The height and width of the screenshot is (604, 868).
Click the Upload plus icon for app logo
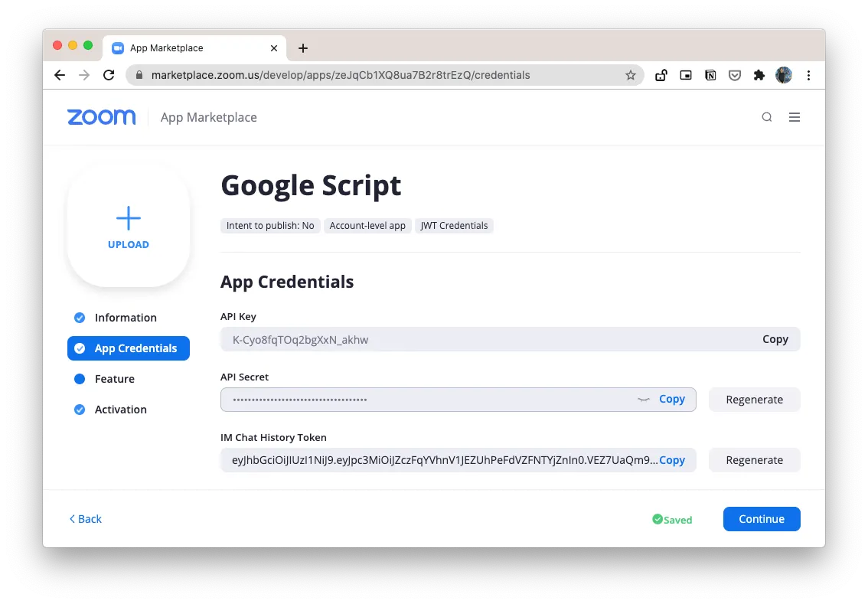128,218
